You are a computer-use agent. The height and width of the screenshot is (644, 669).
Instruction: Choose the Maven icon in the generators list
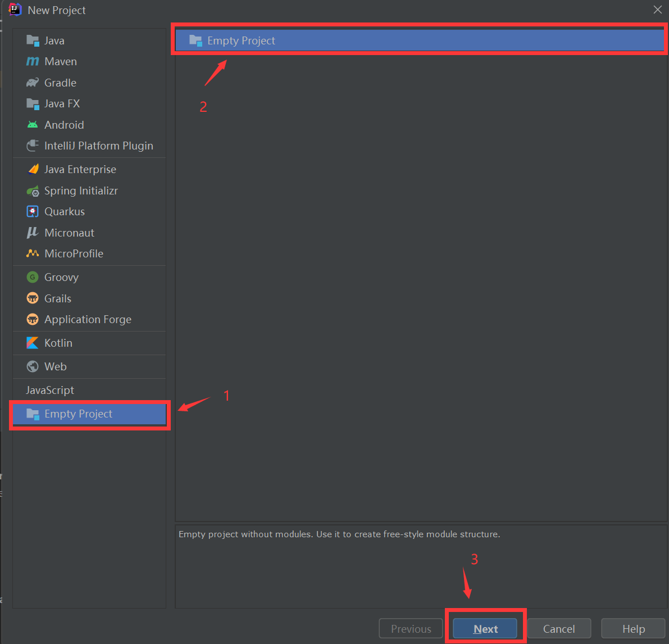point(33,61)
